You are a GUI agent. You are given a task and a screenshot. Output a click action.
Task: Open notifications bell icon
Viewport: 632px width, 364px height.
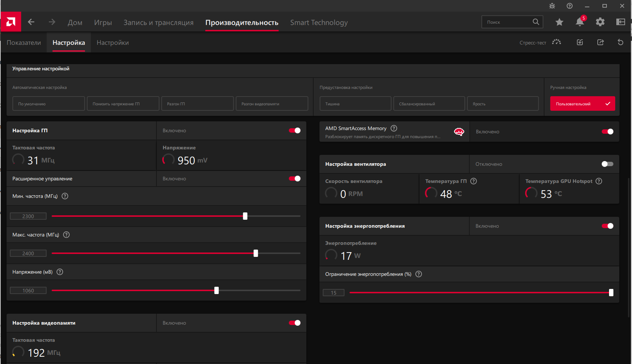(x=580, y=22)
